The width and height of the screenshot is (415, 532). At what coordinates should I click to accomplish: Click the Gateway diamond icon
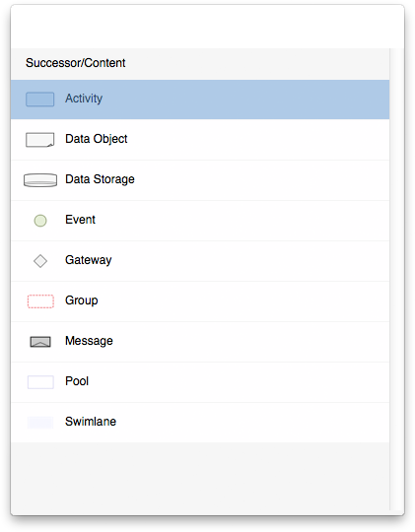(40, 261)
